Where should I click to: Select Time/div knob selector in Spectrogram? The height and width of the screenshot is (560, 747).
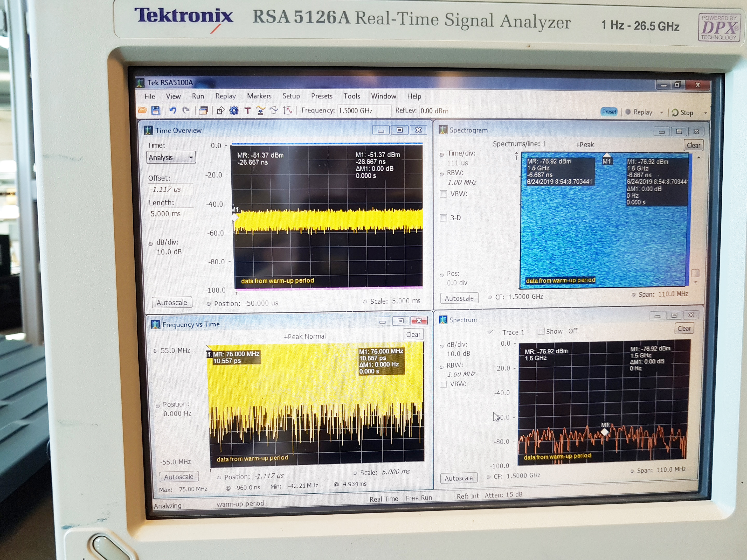(x=441, y=155)
